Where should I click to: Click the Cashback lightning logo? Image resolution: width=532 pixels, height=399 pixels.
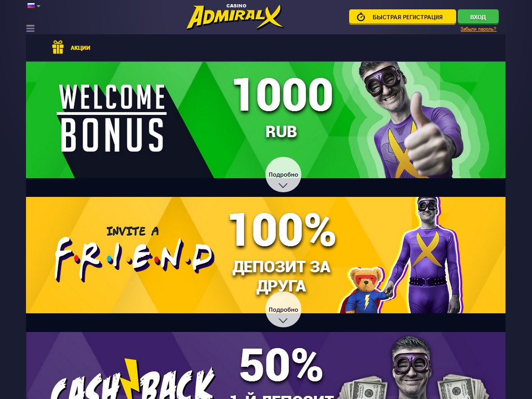click(133, 379)
